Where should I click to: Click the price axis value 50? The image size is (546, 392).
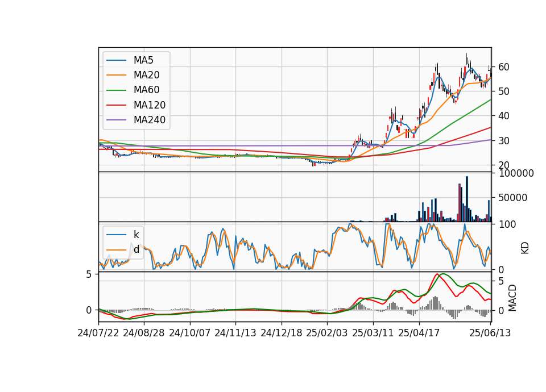point(504,91)
